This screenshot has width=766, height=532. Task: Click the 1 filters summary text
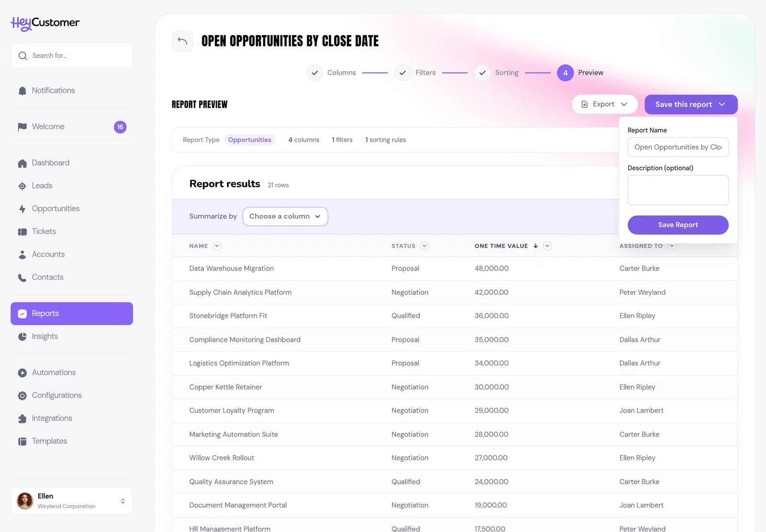342,140
